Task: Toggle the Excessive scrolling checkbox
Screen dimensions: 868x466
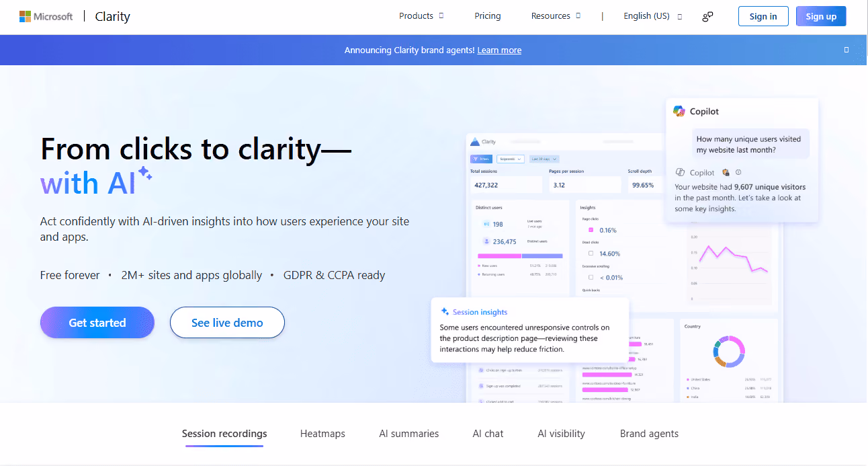Action: [x=591, y=277]
